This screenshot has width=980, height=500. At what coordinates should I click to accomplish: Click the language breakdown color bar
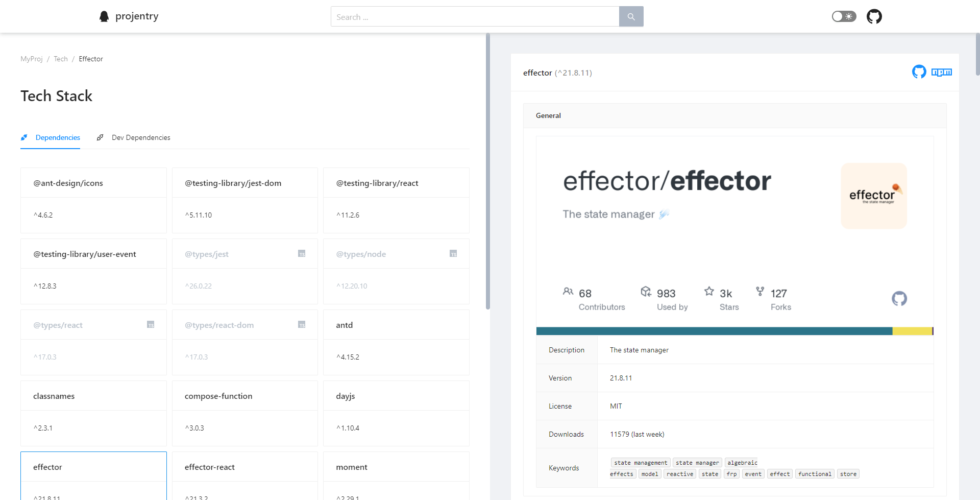click(735, 331)
